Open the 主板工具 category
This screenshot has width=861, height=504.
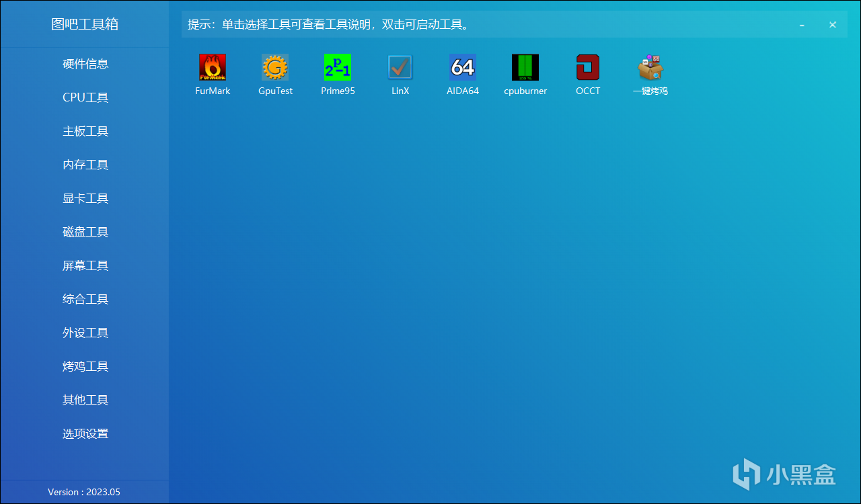[85, 131]
